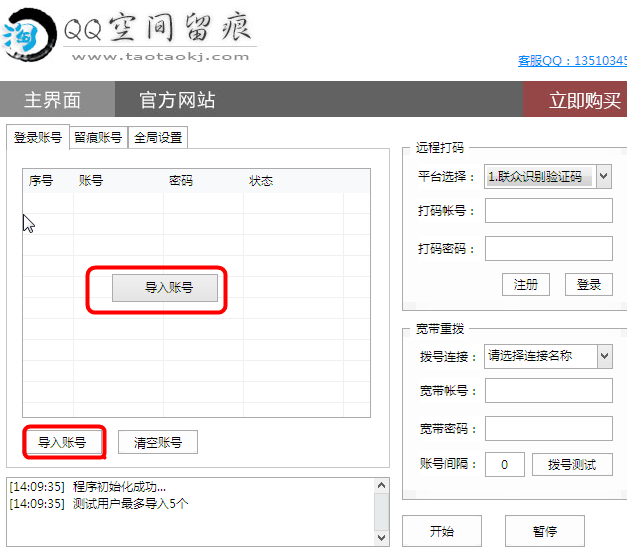The image size is (627, 551).
Task: Click the log panel scrollbar thumb
Action: click(381, 512)
